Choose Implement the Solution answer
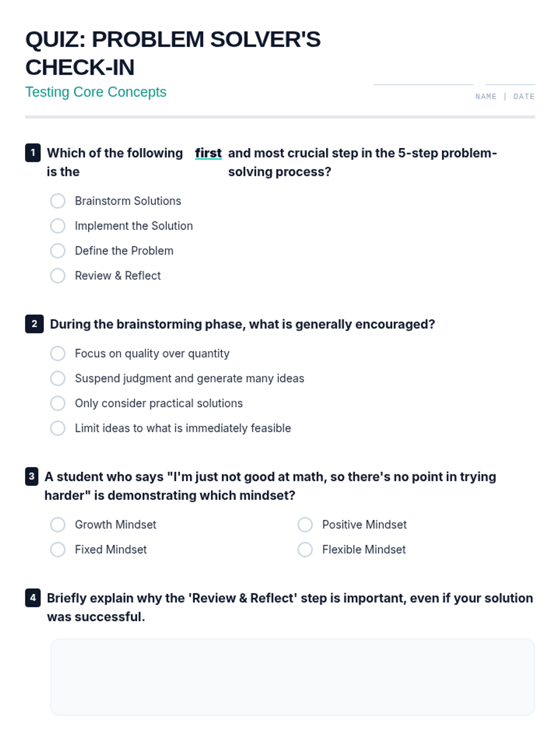Viewport: 560px width, 747px height. [x=58, y=226]
